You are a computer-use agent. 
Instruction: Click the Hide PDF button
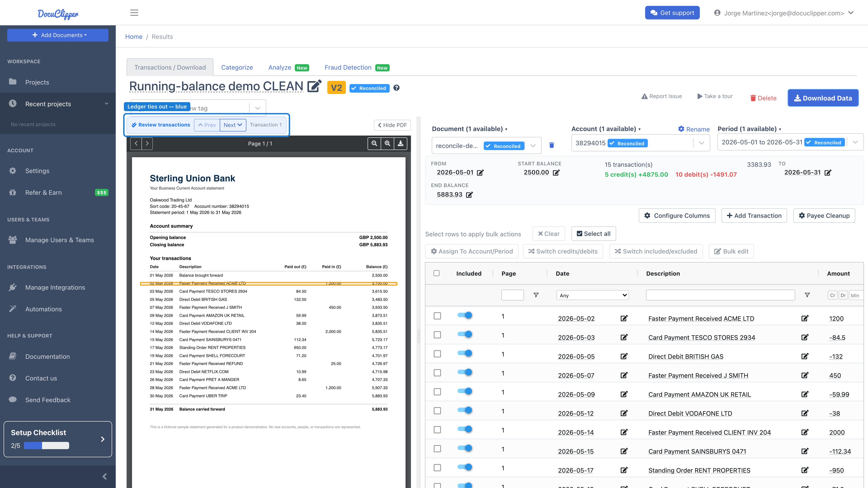(392, 125)
